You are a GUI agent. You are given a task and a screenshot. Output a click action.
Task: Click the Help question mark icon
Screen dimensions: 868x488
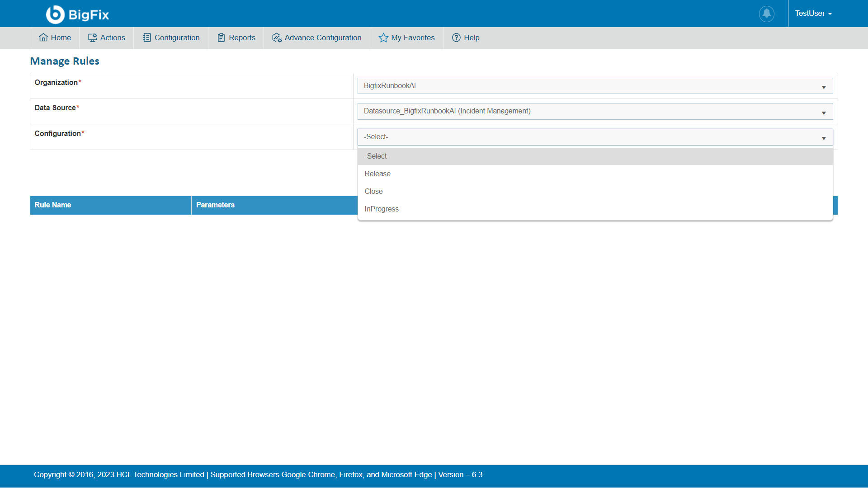tap(456, 38)
